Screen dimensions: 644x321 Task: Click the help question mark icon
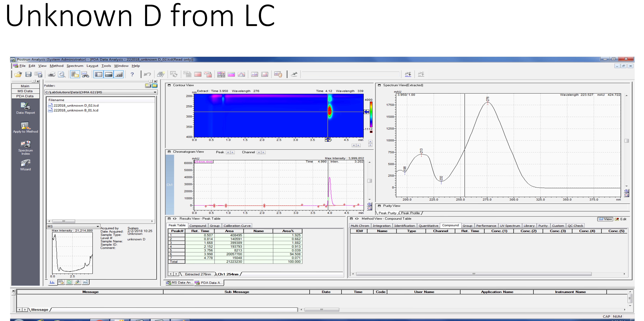pyautogui.click(x=132, y=74)
